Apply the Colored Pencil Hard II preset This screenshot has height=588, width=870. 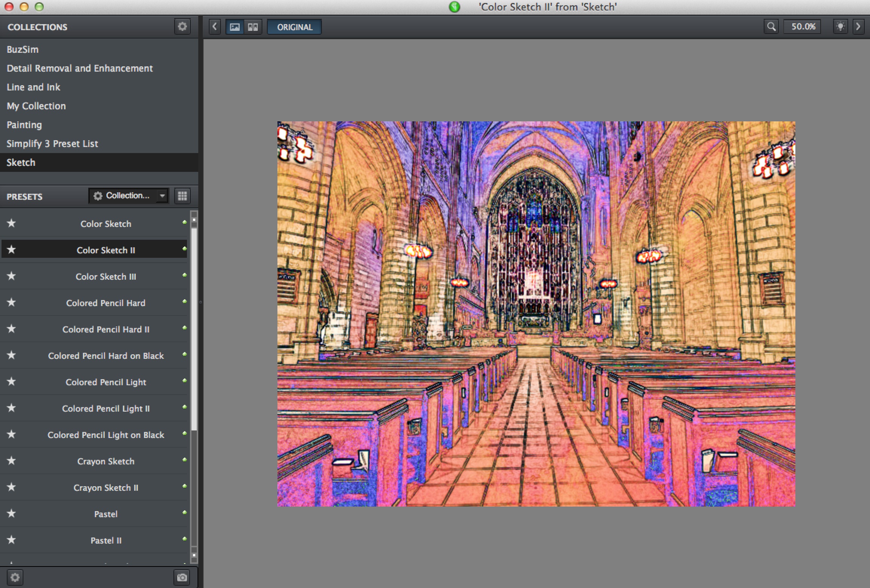(94, 329)
